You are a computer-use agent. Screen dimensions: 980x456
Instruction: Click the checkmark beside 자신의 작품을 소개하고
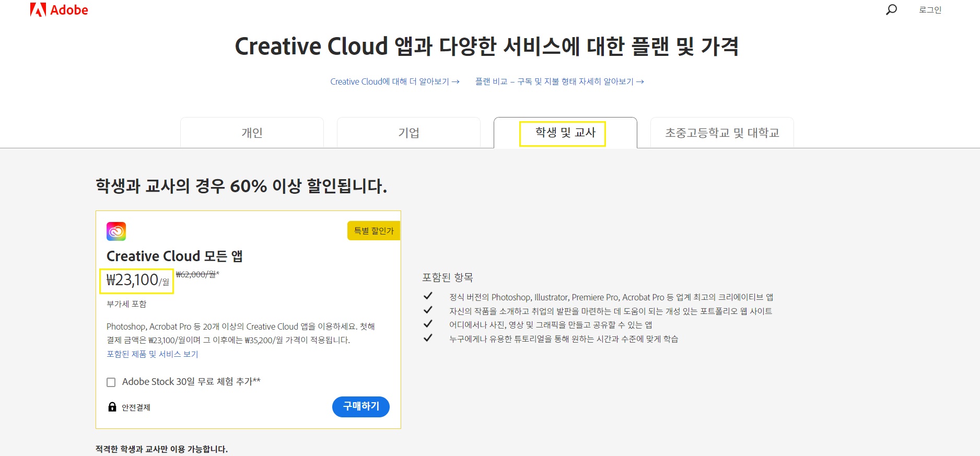[x=428, y=310]
